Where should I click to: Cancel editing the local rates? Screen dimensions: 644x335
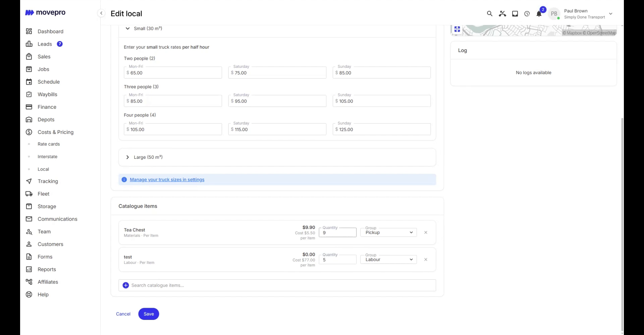(123, 314)
